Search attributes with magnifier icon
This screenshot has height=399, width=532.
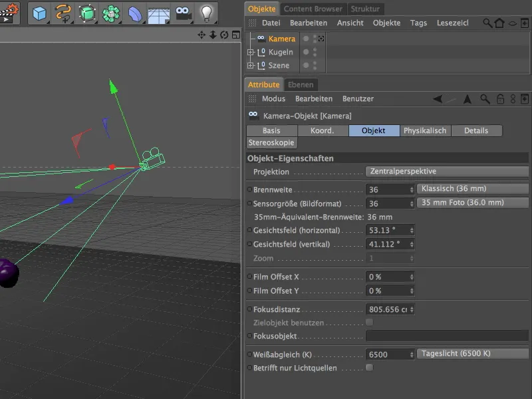click(x=485, y=99)
